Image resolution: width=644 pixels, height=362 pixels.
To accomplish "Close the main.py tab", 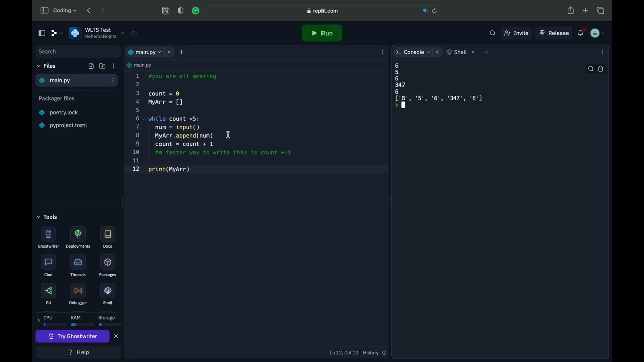I will click(x=169, y=52).
